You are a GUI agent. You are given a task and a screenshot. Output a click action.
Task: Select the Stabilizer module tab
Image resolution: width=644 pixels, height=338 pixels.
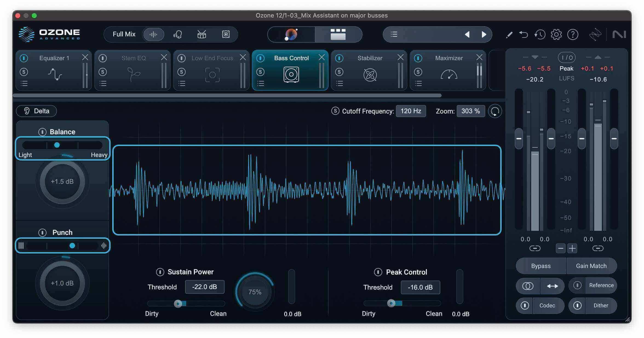point(369,70)
